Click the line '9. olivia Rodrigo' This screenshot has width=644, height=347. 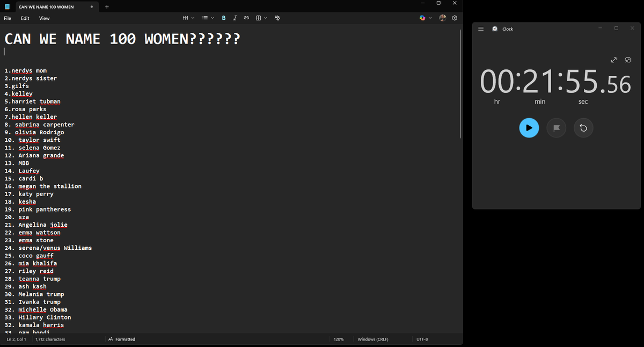(x=34, y=132)
